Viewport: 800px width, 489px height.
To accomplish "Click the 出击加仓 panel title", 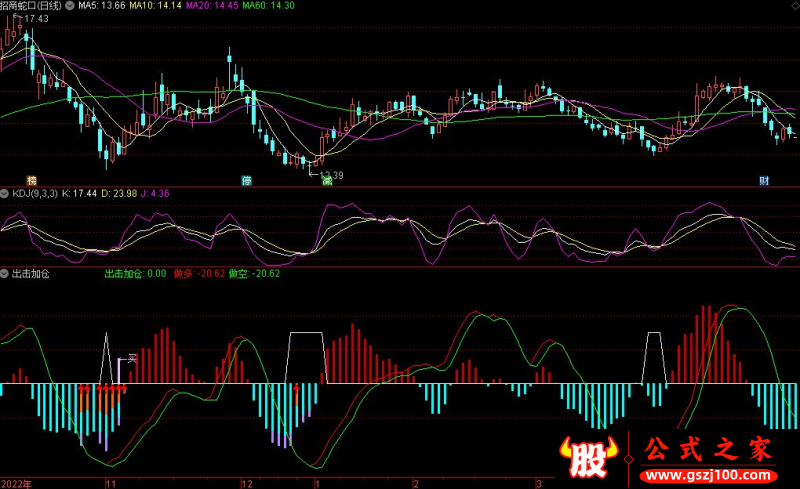I will (31, 274).
